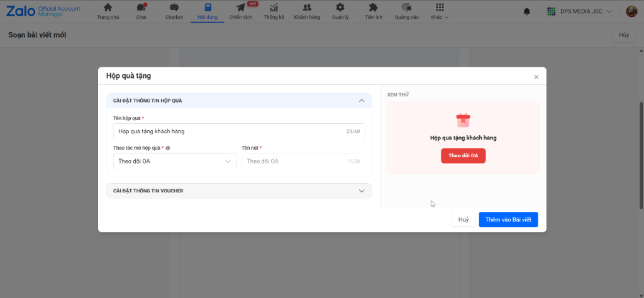Click the user avatar picture
The height and width of the screenshot is (298, 644).
(631, 11)
